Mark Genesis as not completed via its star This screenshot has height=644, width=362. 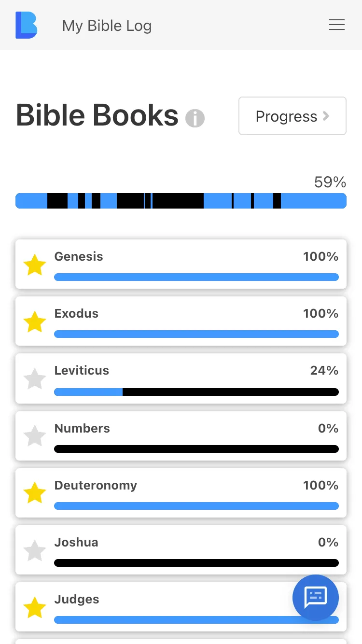(35, 265)
